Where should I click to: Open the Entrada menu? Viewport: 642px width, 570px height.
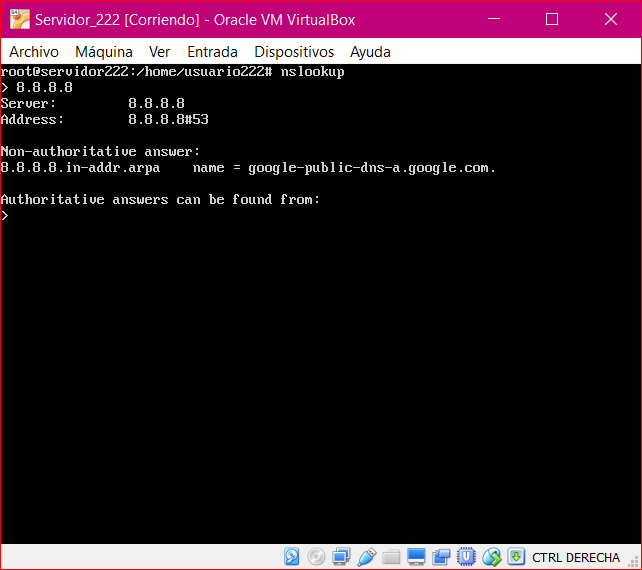(x=212, y=52)
